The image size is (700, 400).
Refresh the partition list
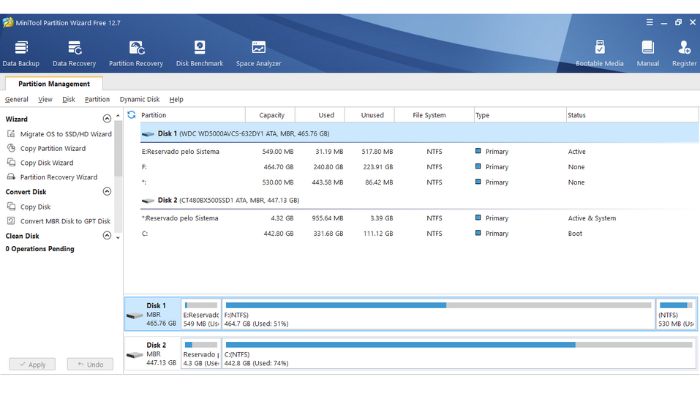131,115
